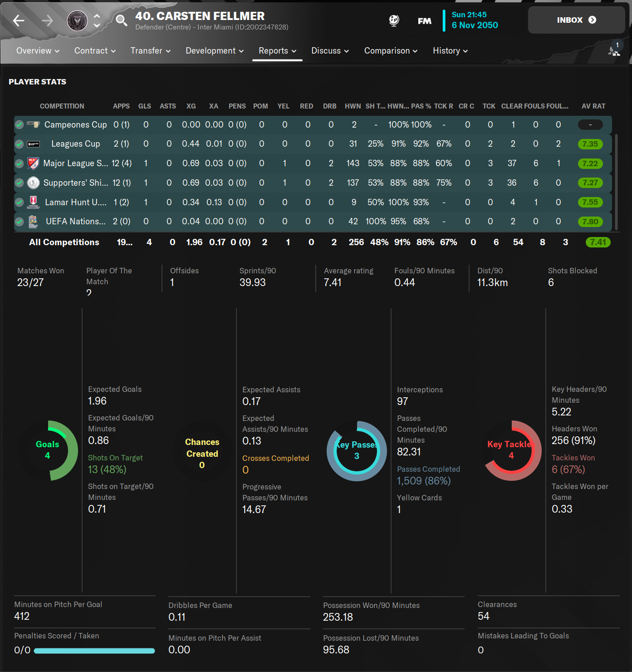This screenshot has width=632, height=672.
Task: Open the magnifying glass search
Action: coord(121,20)
